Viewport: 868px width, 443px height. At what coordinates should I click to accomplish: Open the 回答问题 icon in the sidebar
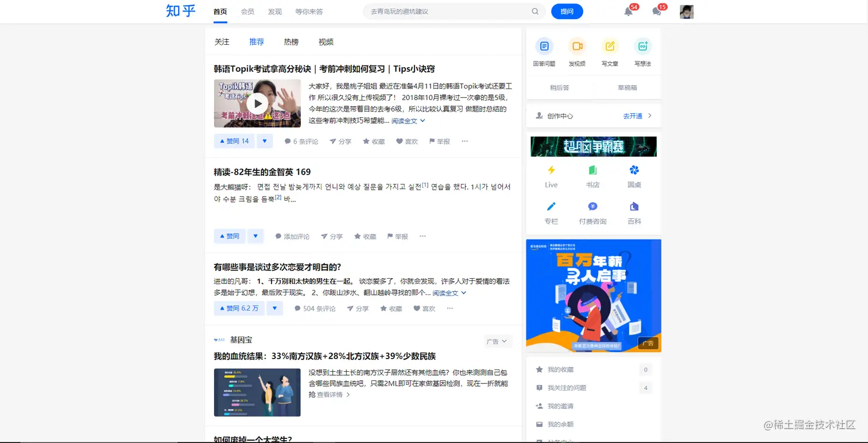pyautogui.click(x=544, y=46)
